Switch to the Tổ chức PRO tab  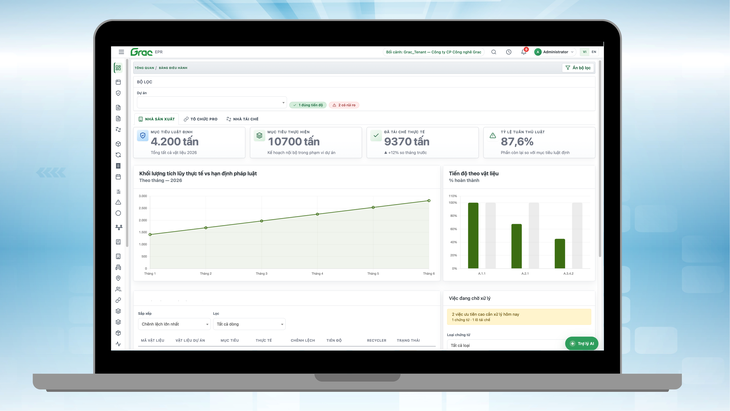coord(201,119)
